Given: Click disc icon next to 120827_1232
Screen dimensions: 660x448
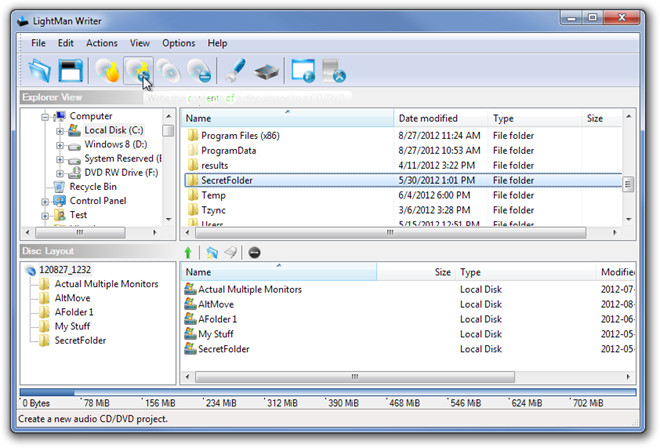Looking at the screenshot, I should 30,270.
